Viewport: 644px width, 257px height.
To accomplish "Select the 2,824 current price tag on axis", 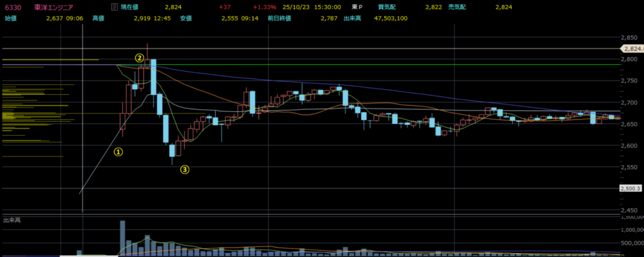I will pyautogui.click(x=631, y=48).
